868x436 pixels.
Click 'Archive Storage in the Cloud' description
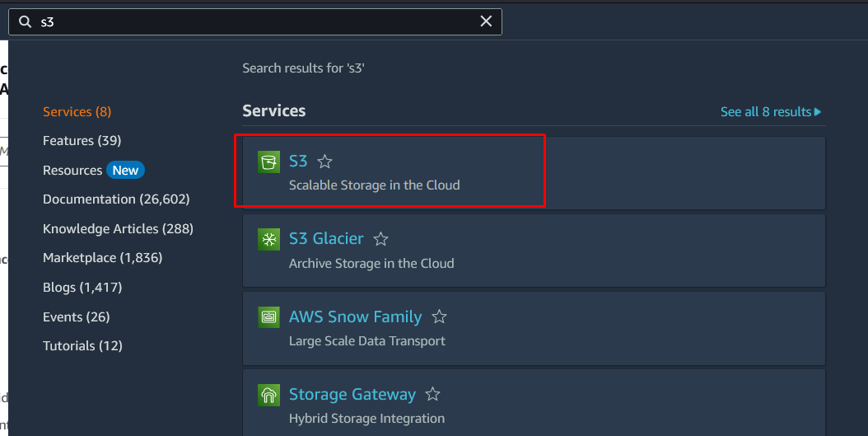(371, 263)
